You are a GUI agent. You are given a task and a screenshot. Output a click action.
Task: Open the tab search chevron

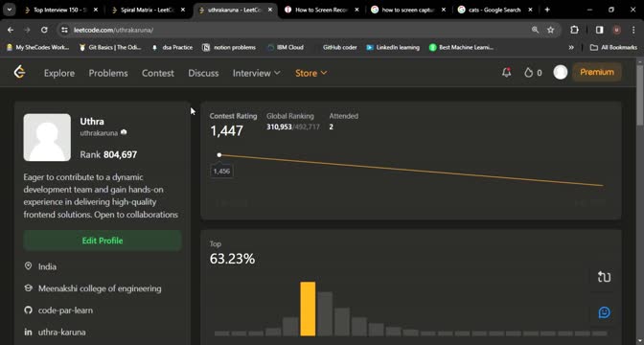coord(9,10)
